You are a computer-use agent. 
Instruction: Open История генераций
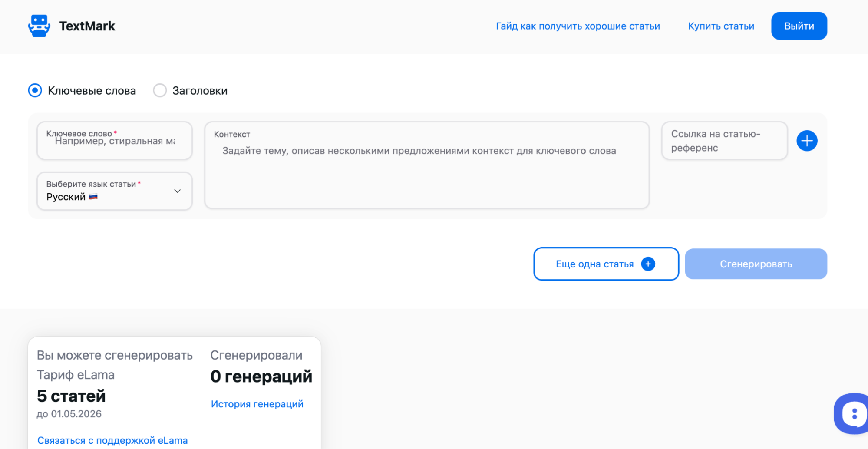257,403
